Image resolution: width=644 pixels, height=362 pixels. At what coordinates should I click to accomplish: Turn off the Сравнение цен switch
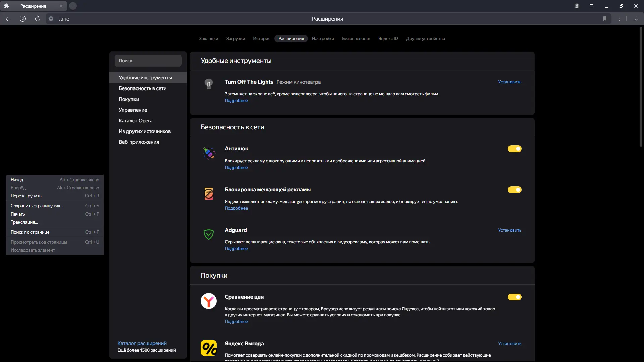tap(515, 297)
